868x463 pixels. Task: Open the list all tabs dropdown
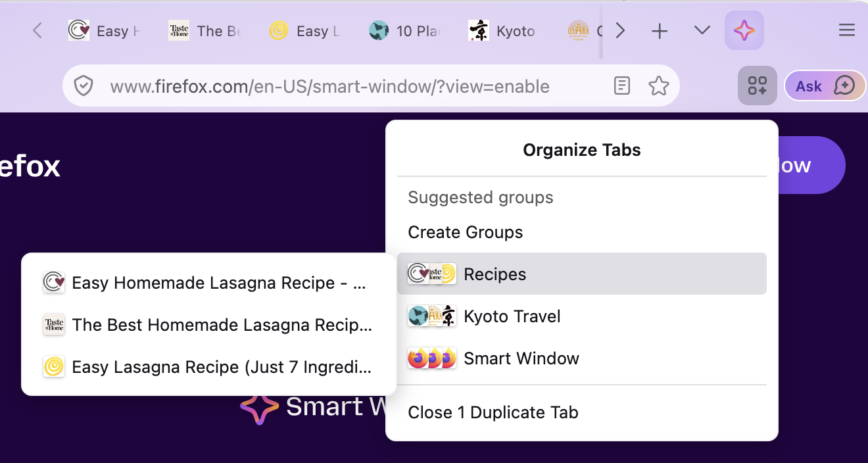[x=702, y=30]
